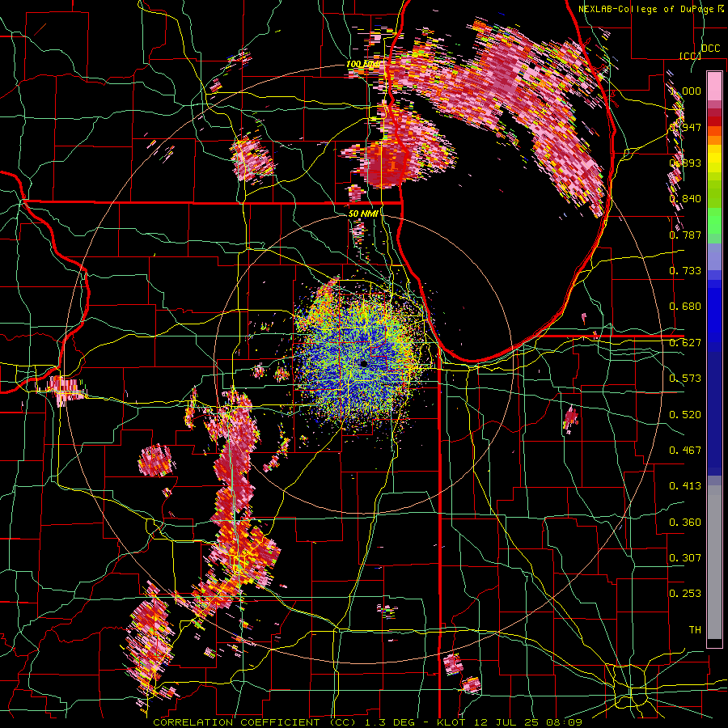Image resolution: width=728 pixels, height=728 pixels.
Task: Select the 0.253 legend value
Action: [685, 594]
